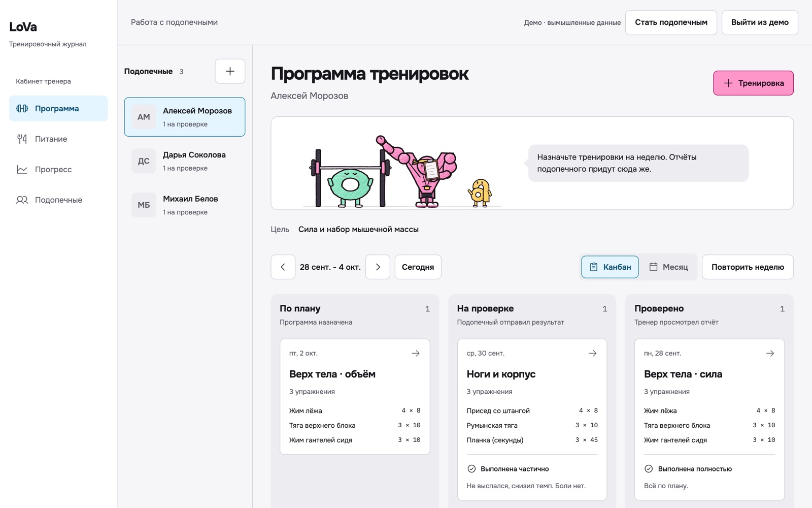Open Верх тела · объём card arrow
This screenshot has height=508, width=812.
(416, 353)
